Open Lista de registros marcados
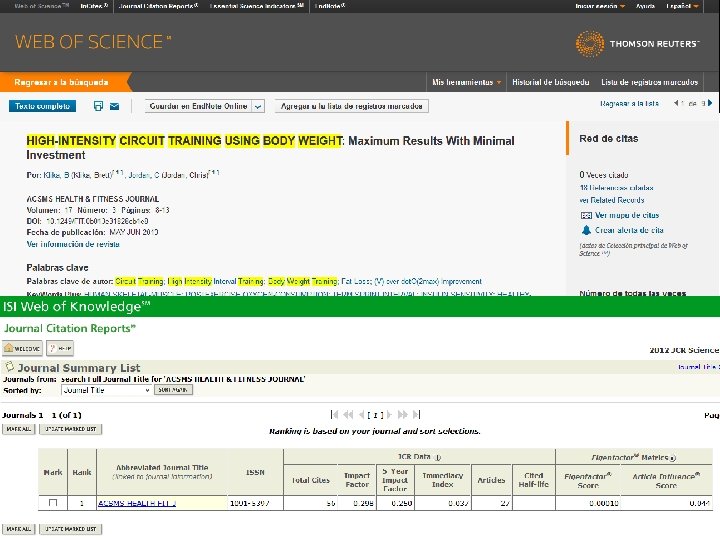720x540 pixels. (x=649, y=82)
